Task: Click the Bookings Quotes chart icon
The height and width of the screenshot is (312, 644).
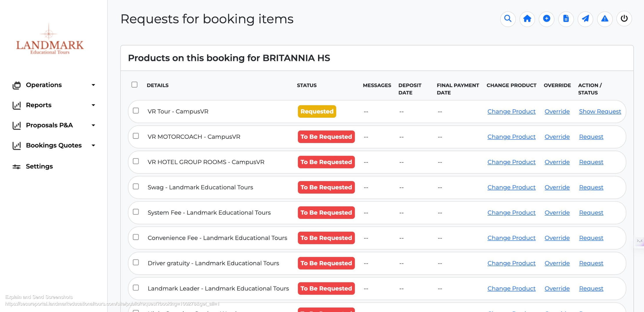Action: coord(17,145)
